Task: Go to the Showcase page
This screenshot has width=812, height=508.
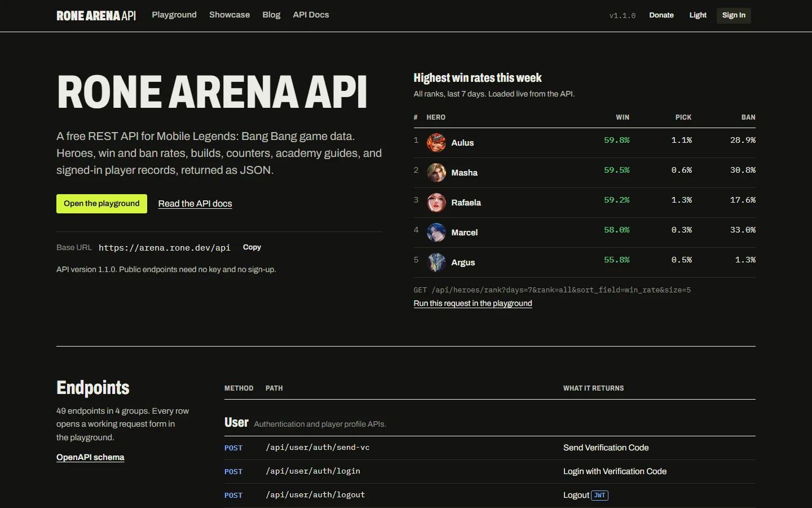Action: point(230,15)
